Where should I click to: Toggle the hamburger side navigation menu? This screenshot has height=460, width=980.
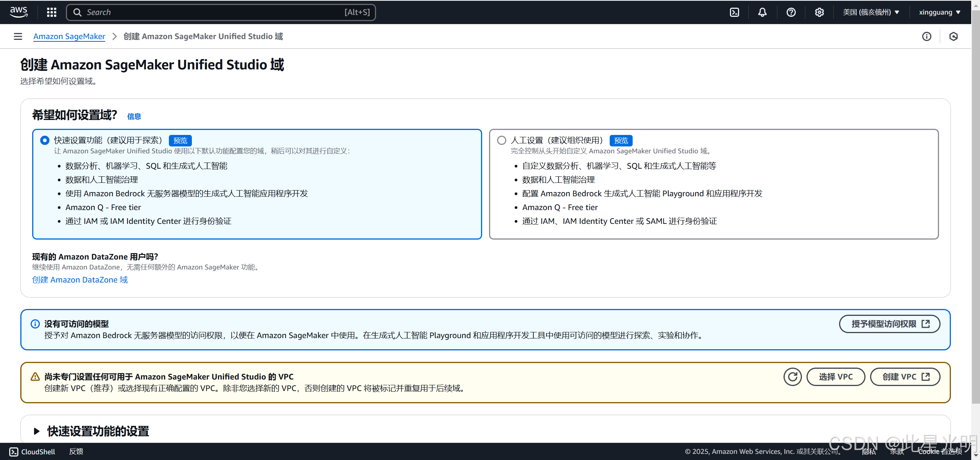tap(18, 36)
